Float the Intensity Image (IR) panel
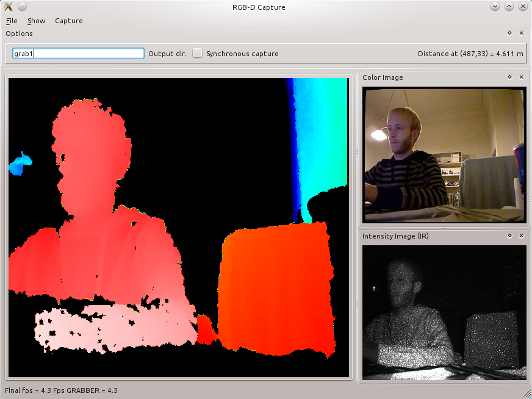Image resolution: width=532 pixels, height=399 pixels. 509,235
